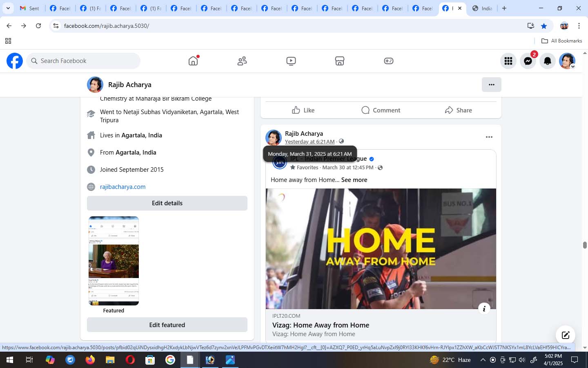
Task: Open the Vizag: Home Away from Home headline
Action: 321,325
